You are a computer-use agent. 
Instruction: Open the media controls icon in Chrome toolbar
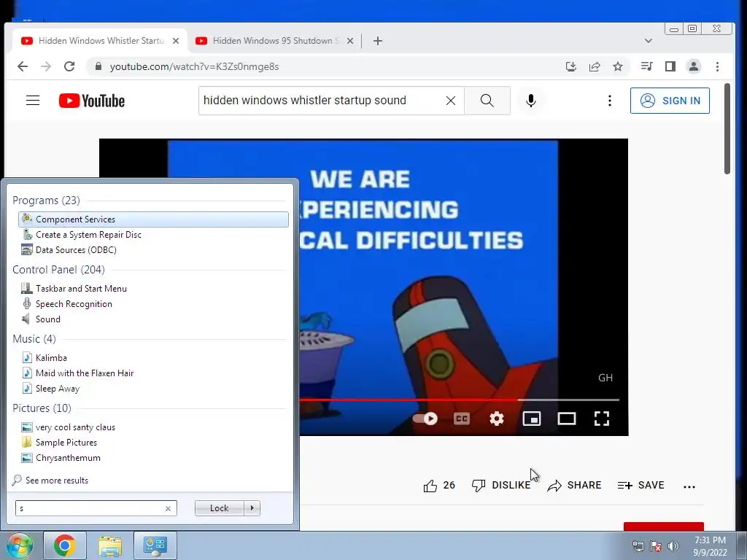pyautogui.click(x=646, y=66)
